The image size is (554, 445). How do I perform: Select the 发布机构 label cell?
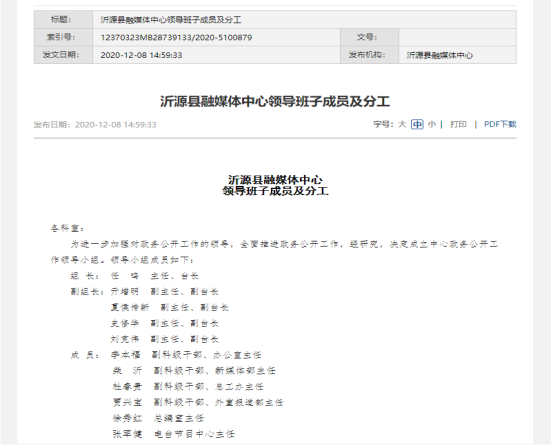[369, 55]
